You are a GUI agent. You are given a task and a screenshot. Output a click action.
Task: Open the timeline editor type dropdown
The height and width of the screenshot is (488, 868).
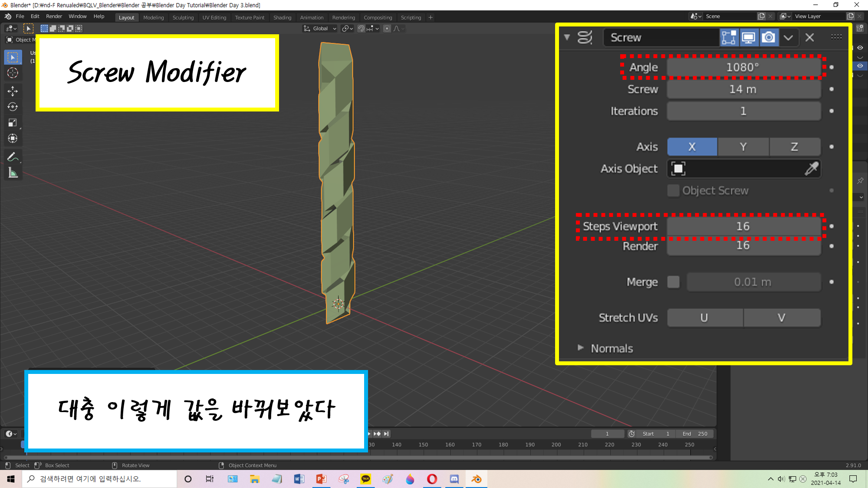pos(11,434)
